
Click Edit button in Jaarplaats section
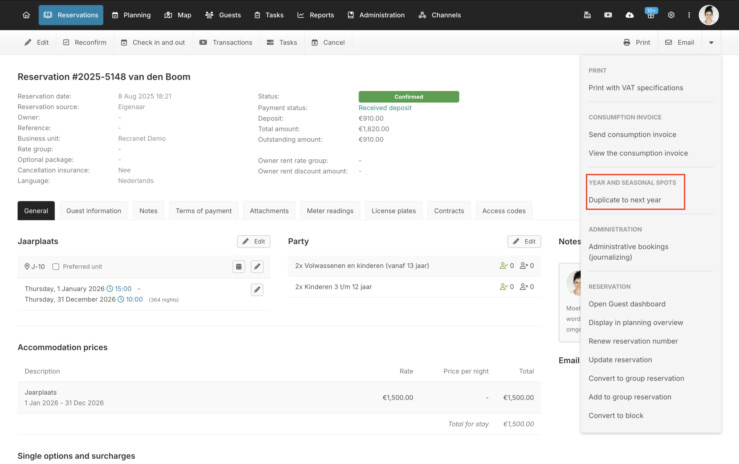[254, 241]
